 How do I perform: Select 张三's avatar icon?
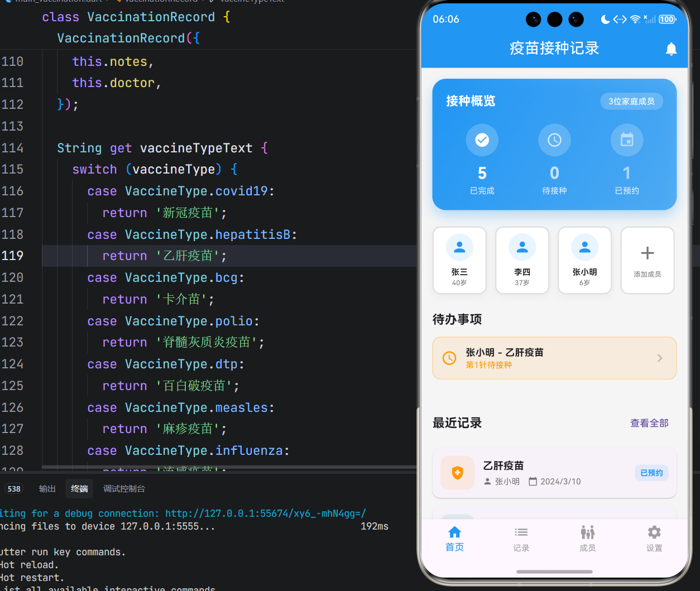point(459,247)
